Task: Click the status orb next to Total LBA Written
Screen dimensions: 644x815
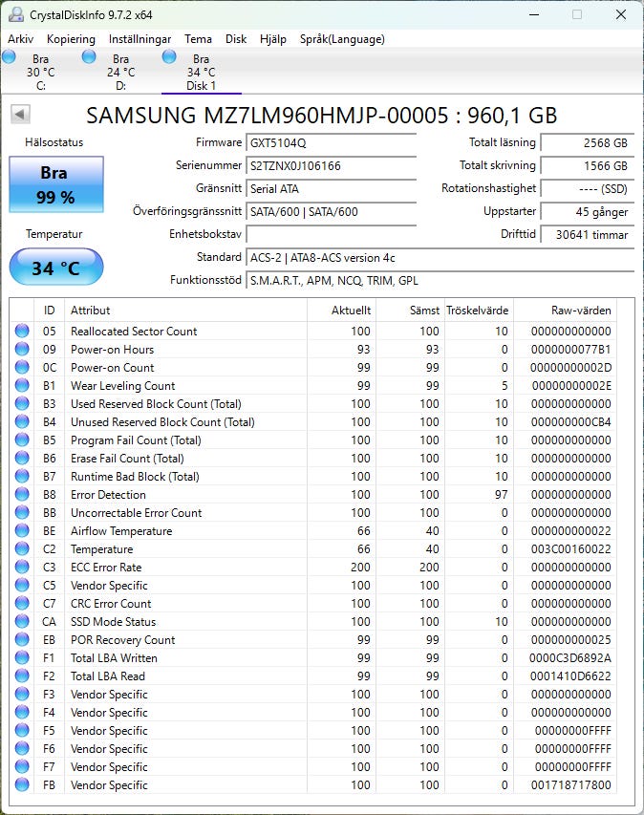Action: (22, 658)
